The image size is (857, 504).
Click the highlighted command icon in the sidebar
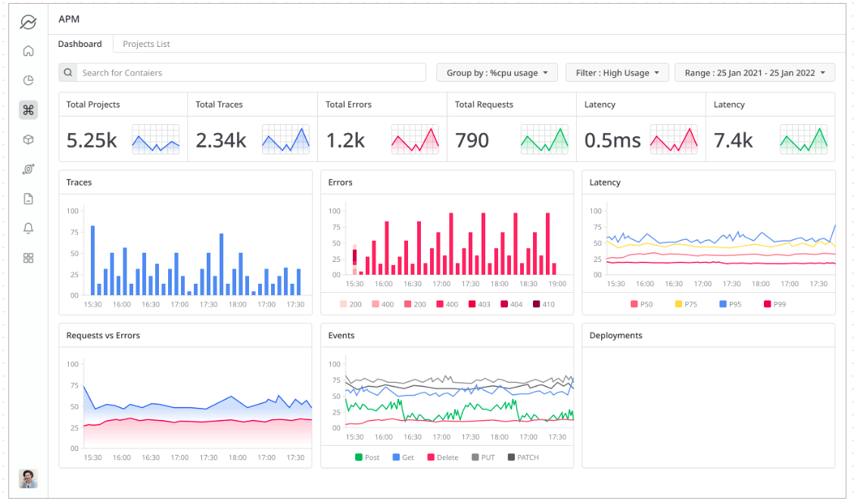[x=28, y=110]
